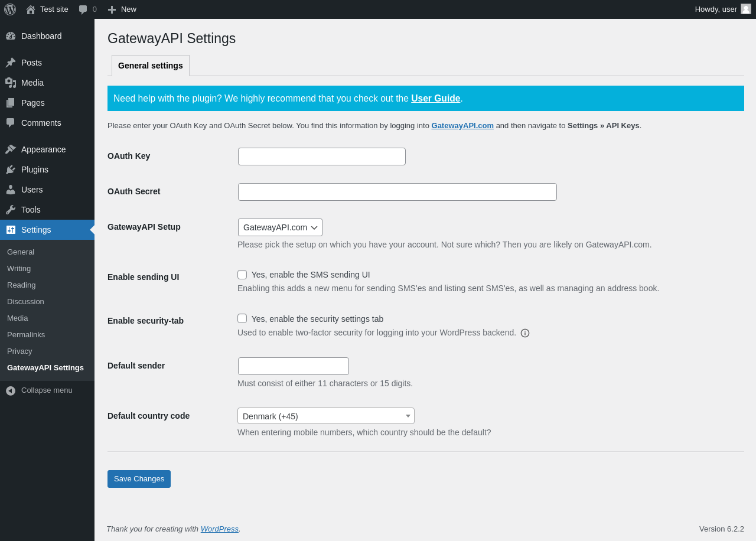Click the Posts pushpin icon
756x541 pixels.
pos(11,63)
